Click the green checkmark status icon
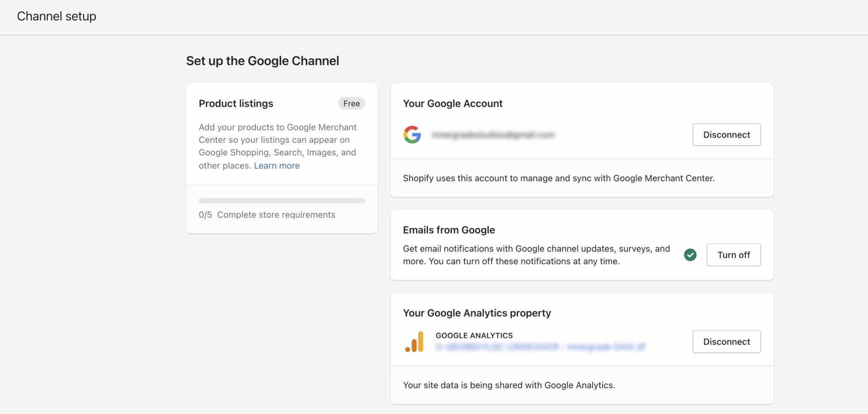Screen dimensions: 868x414 690,255
